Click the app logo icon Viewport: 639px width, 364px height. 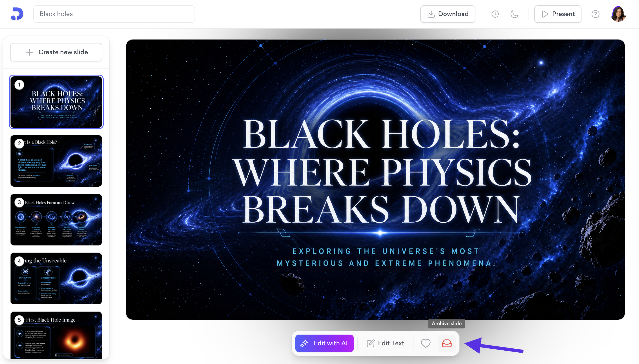pyautogui.click(x=17, y=14)
